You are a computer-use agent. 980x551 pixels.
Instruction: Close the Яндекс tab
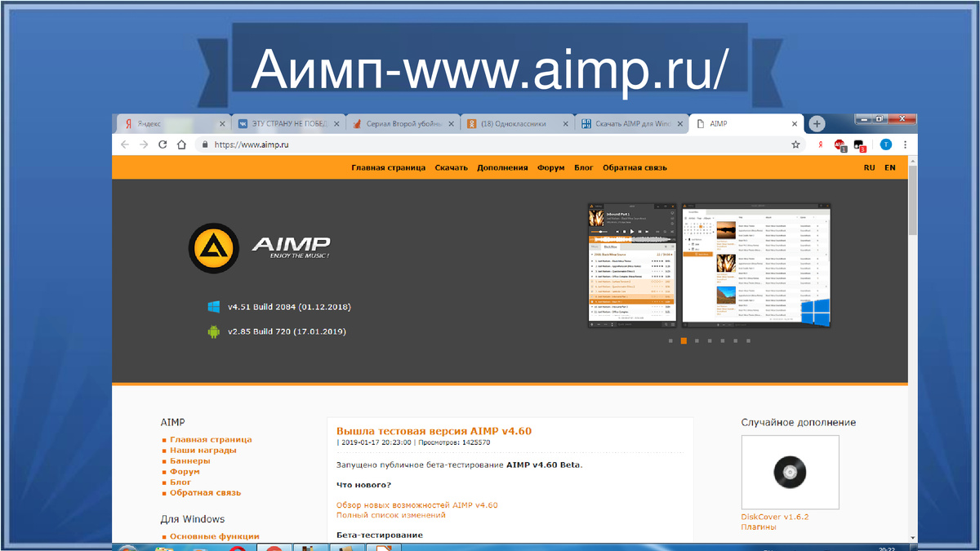pyautogui.click(x=222, y=124)
